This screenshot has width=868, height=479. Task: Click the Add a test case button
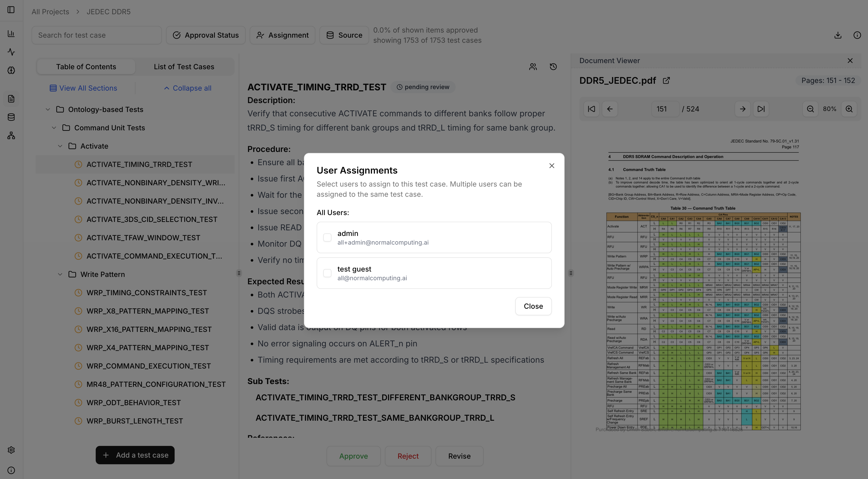[x=135, y=455]
